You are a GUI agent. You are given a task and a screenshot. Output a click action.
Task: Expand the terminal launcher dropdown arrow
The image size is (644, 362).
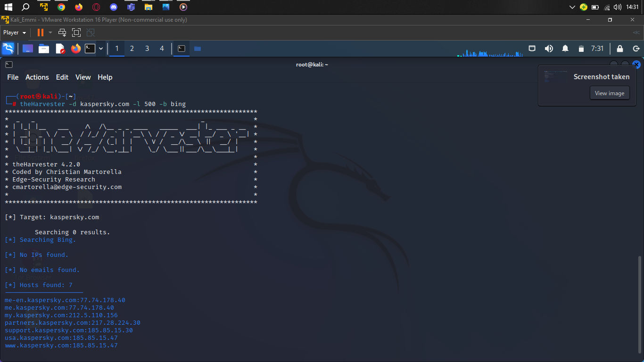100,49
